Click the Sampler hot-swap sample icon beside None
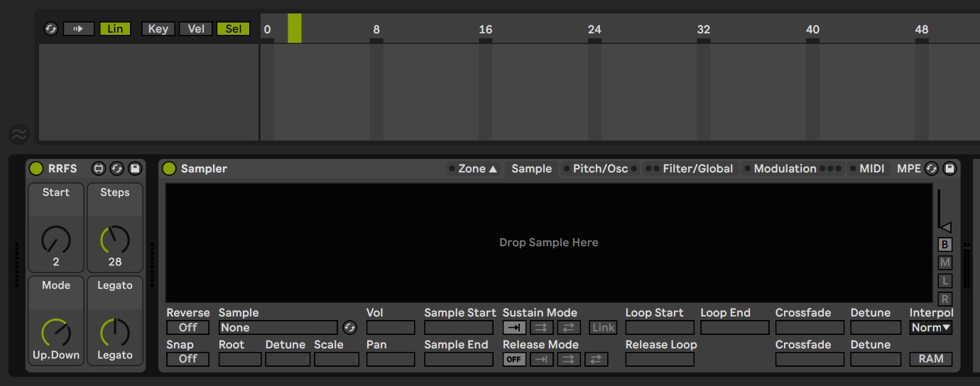The image size is (980, 386). tap(349, 328)
